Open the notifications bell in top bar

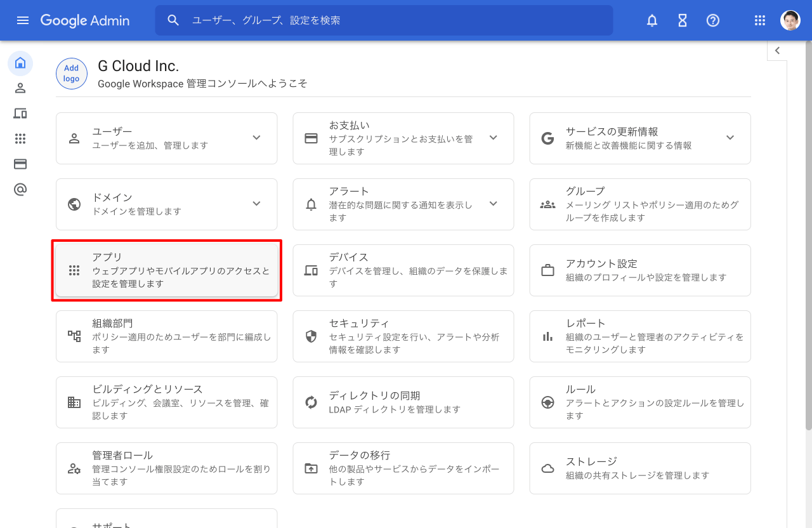652,20
